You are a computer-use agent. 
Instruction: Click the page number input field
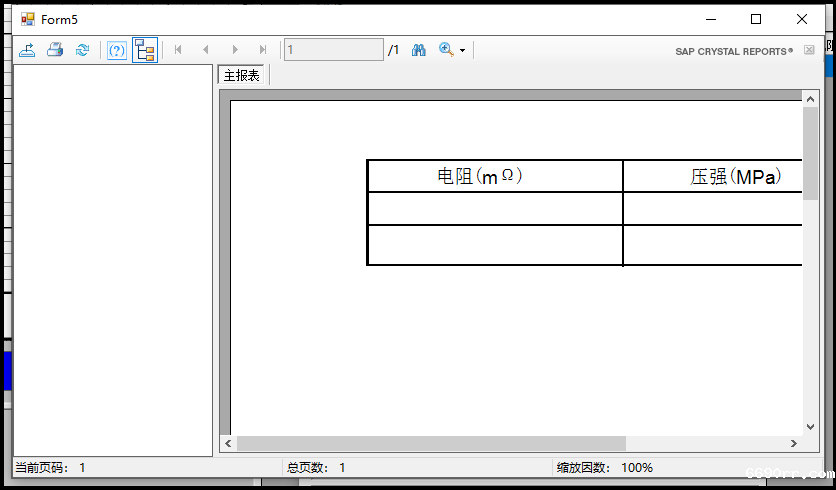tap(333, 50)
